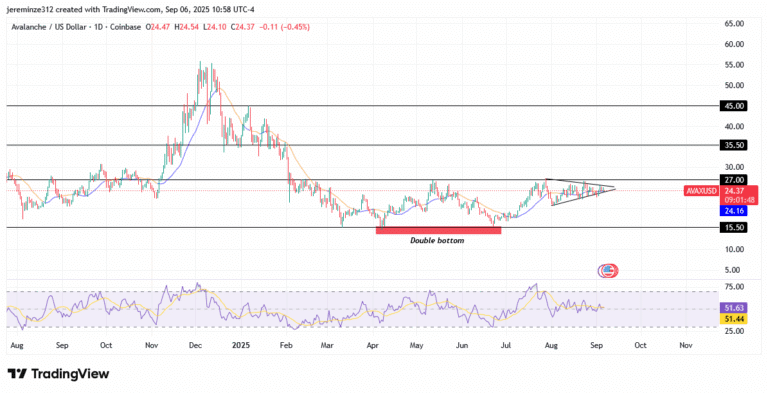Click the Nov label after Oct 2025
This screenshot has width=768, height=393.
pyautogui.click(x=686, y=345)
